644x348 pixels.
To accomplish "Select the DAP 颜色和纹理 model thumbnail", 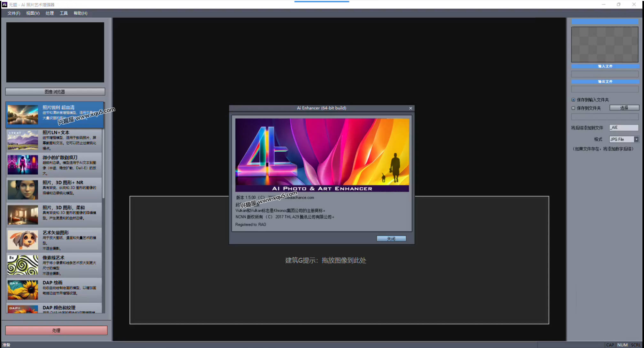I will pyautogui.click(x=23, y=309).
